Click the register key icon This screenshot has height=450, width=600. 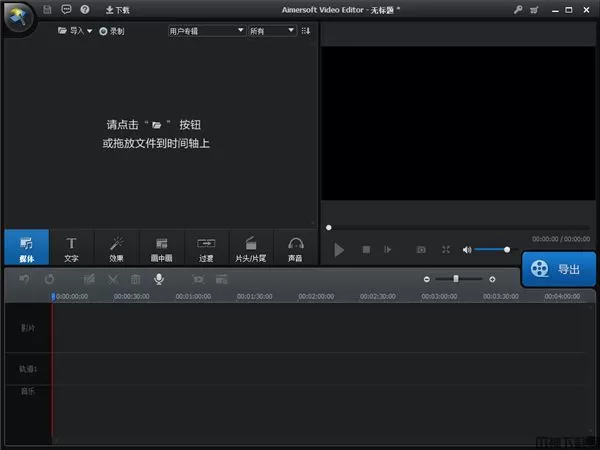517,9
